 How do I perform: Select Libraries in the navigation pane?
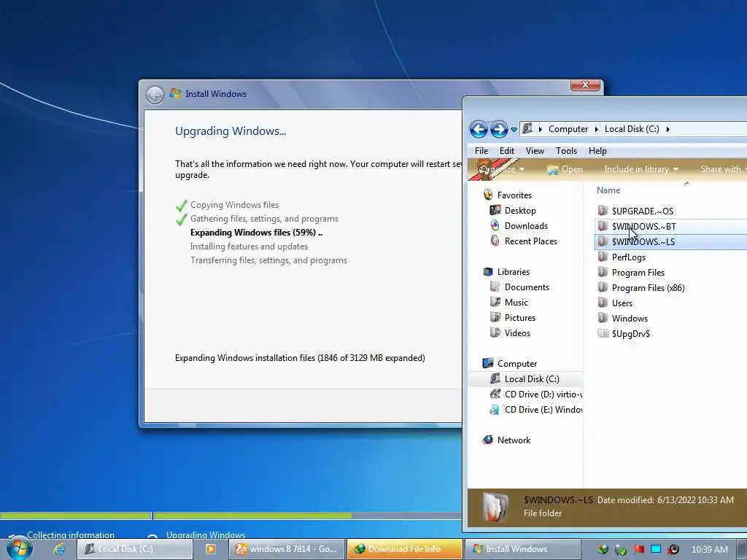pos(513,272)
